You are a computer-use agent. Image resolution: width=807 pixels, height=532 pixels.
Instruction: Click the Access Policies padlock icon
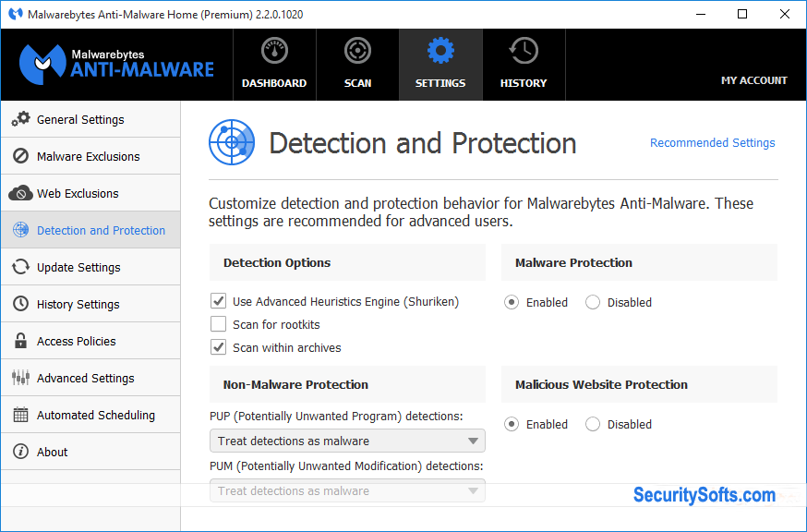pos(20,341)
